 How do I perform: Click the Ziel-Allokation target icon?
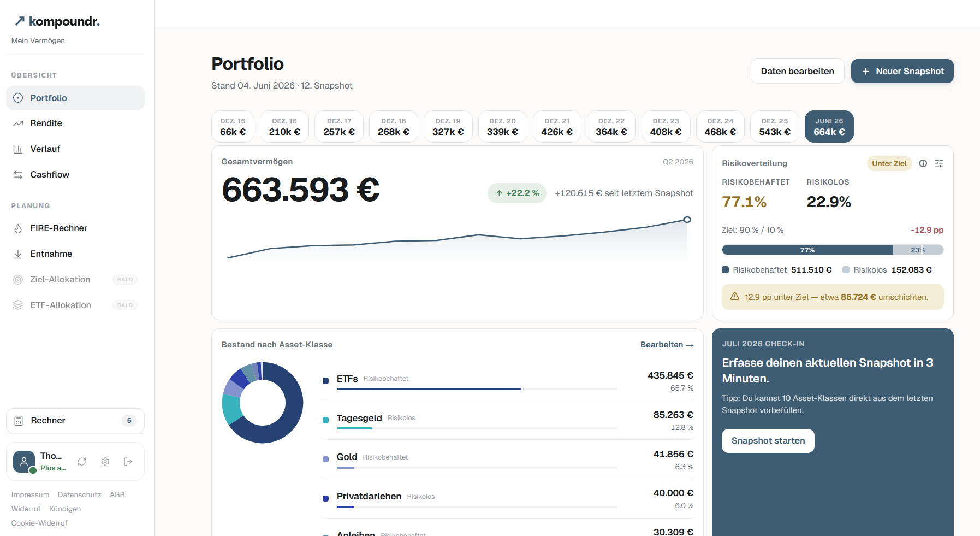click(x=18, y=280)
